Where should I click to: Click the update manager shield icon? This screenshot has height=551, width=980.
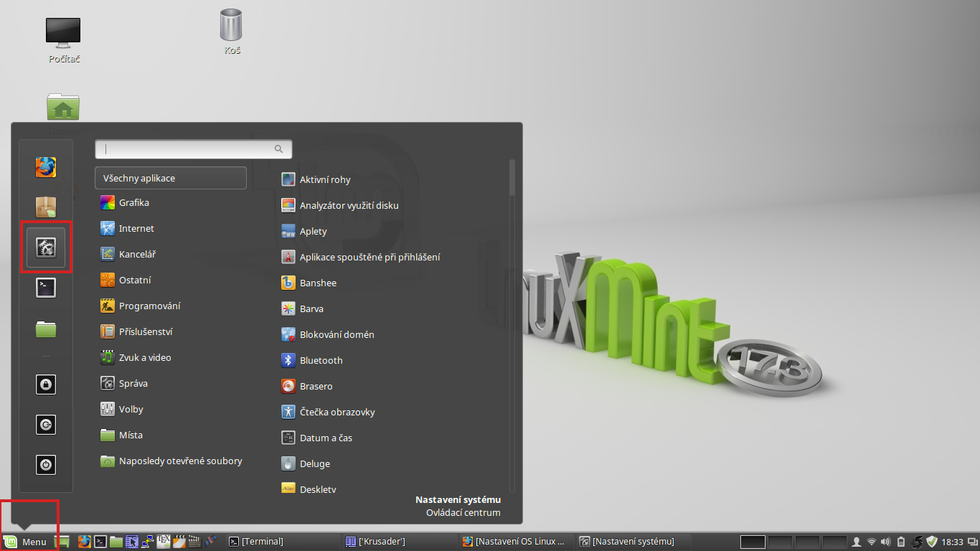pos(932,542)
